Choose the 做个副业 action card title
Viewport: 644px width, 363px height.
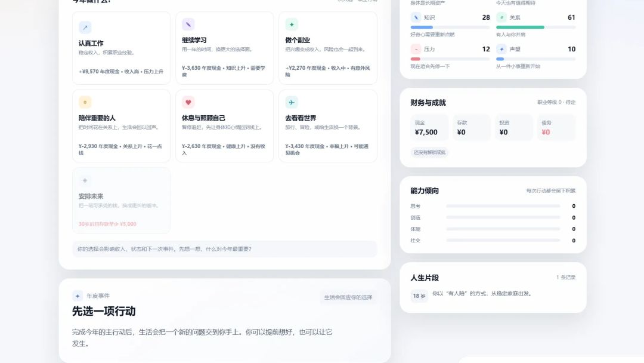click(x=298, y=40)
